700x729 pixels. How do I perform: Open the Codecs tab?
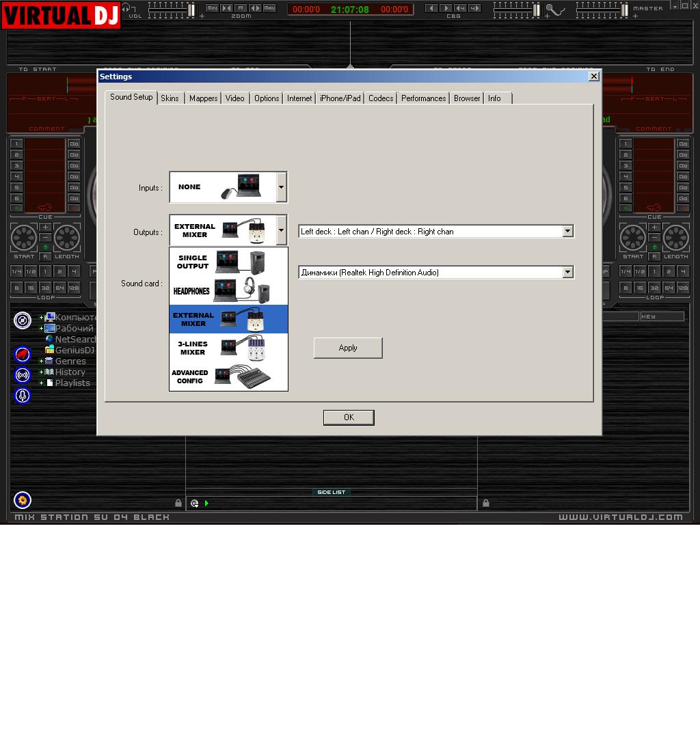[x=381, y=98]
